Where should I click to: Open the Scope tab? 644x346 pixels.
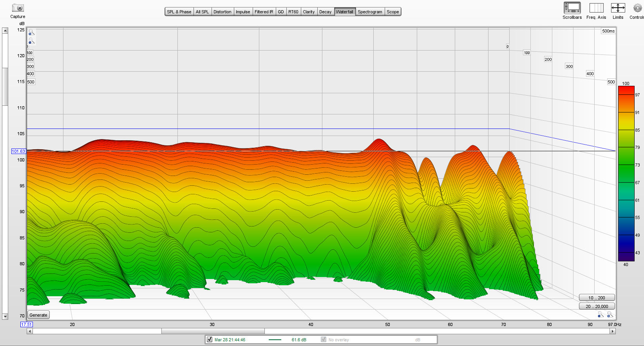(x=393, y=12)
